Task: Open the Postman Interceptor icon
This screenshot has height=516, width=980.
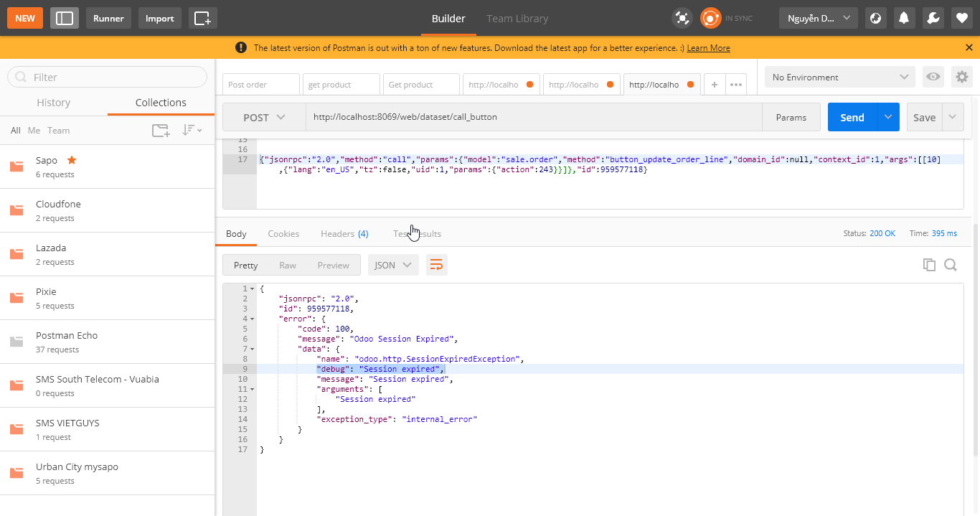Action: 682,17
